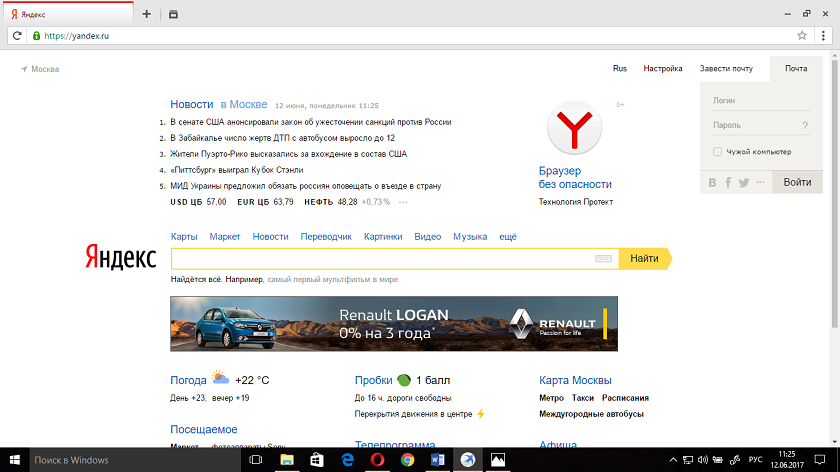Viewport: 840px width, 472px height.
Task: Click the browser address bar URL
Action: pyautogui.click(x=77, y=36)
